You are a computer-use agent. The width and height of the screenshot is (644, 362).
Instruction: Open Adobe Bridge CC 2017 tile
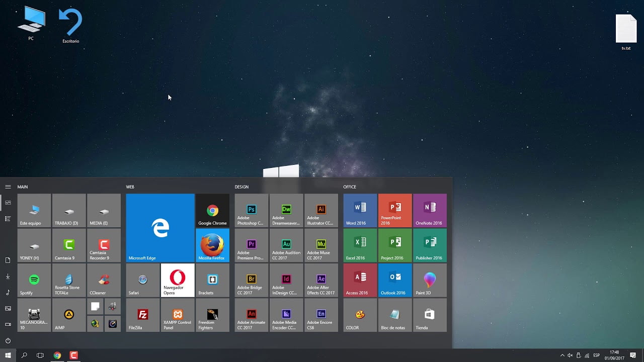[x=252, y=280]
